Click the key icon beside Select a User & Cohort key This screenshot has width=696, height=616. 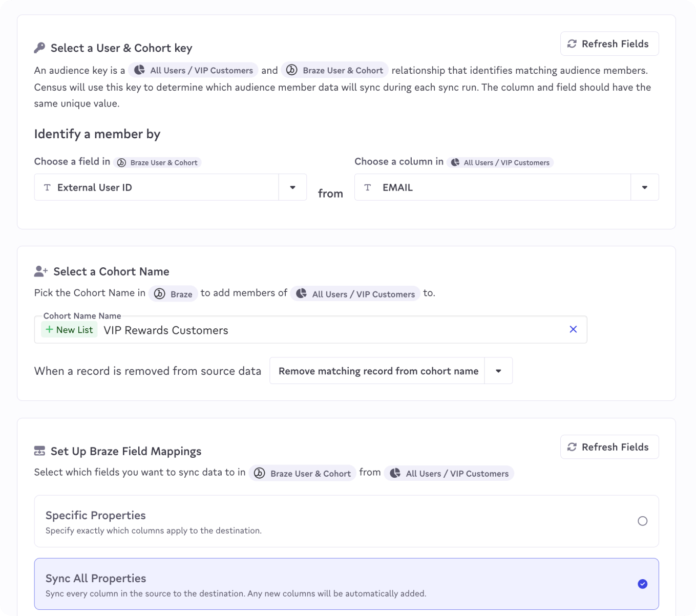39,48
